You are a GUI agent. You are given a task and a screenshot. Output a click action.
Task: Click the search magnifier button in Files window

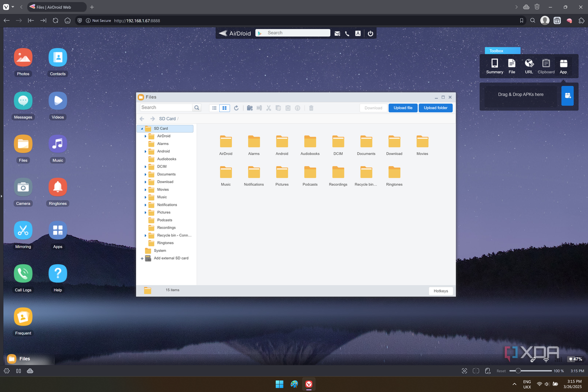[197, 107]
